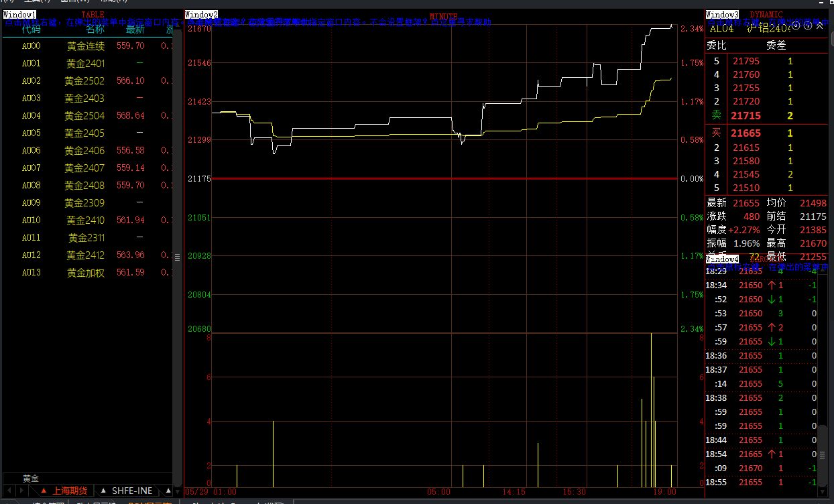
Task: Select the AU07 黄金2407 row
Action: click(x=87, y=168)
